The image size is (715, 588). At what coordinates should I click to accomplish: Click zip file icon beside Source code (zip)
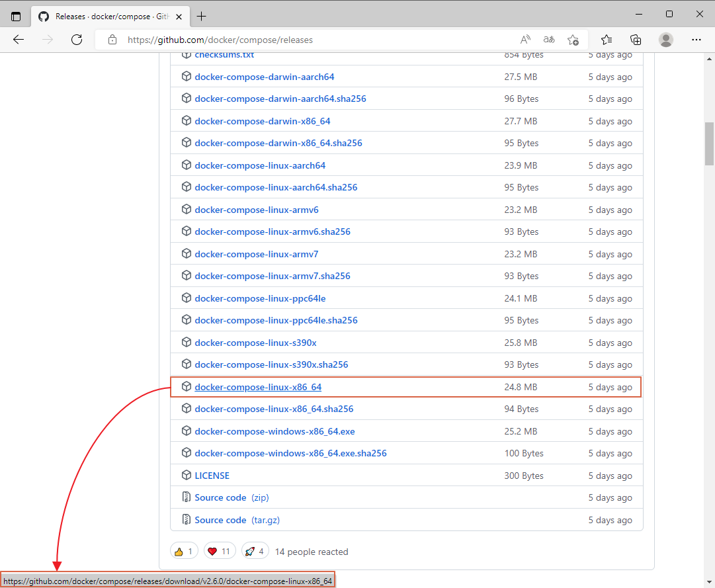186,497
